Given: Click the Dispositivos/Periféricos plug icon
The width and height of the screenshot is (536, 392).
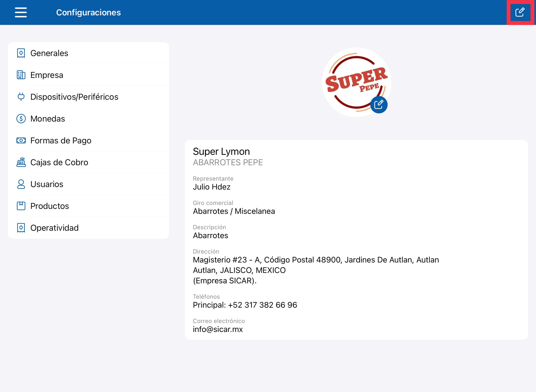Looking at the screenshot, I should [21, 97].
